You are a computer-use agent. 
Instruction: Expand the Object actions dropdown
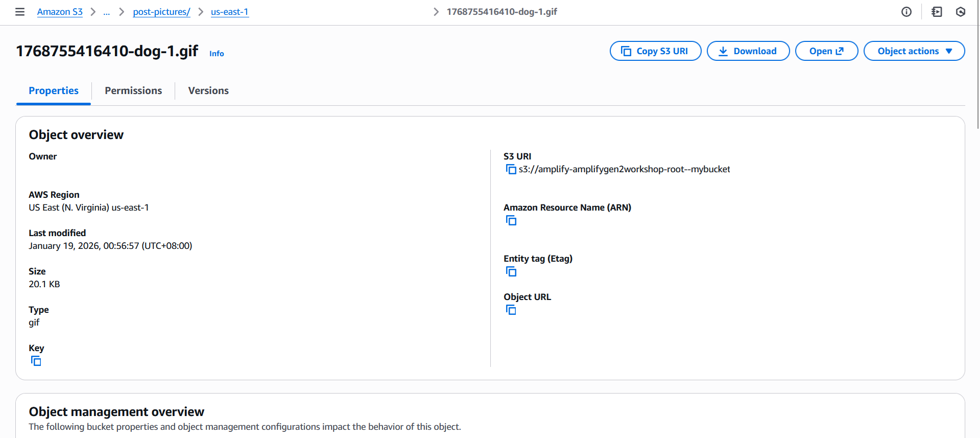click(x=914, y=51)
